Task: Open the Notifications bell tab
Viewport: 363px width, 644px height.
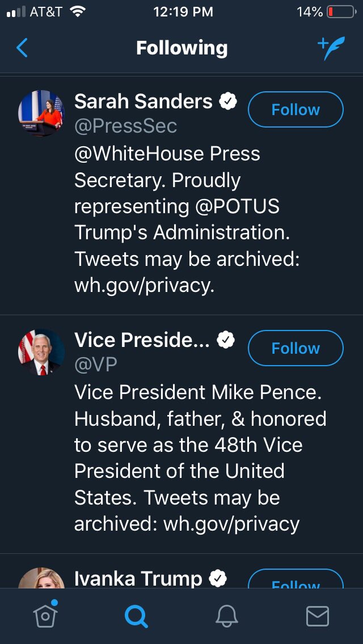Action: (227, 616)
